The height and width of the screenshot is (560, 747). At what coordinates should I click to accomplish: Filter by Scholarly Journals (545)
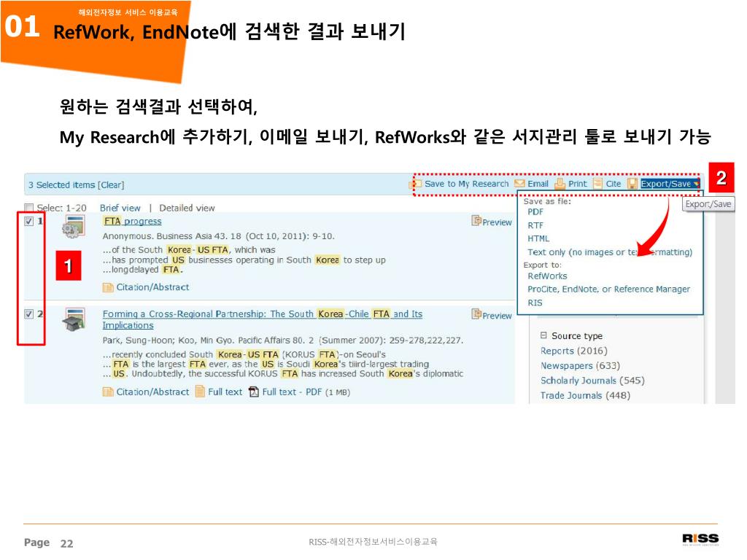tap(592, 381)
